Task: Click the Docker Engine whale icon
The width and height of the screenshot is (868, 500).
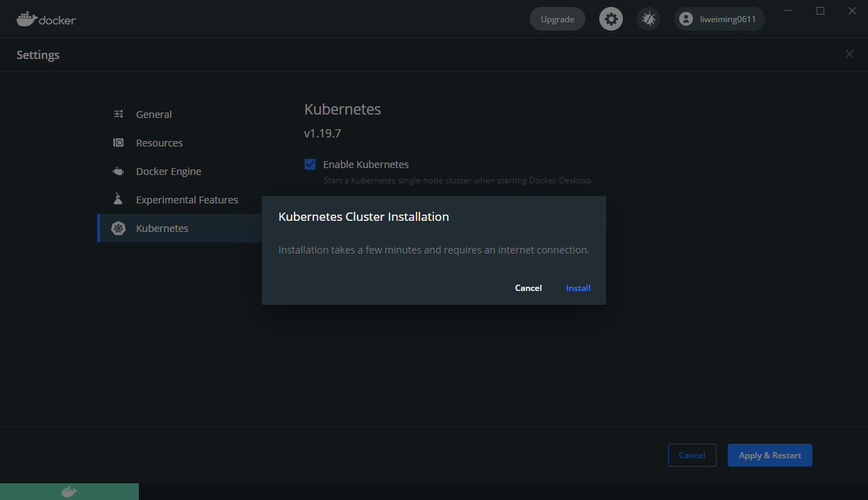Action: coord(119,171)
